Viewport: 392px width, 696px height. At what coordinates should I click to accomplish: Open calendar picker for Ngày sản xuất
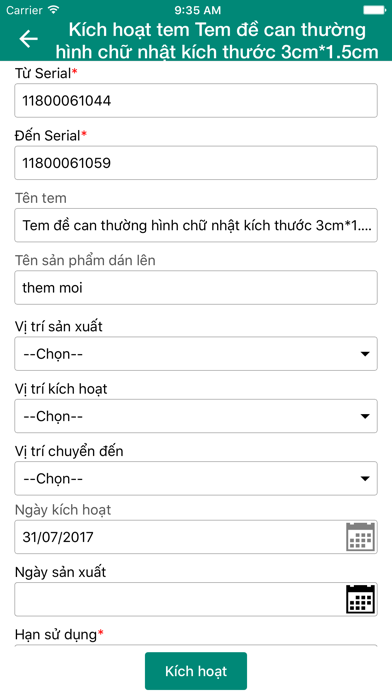(360, 599)
